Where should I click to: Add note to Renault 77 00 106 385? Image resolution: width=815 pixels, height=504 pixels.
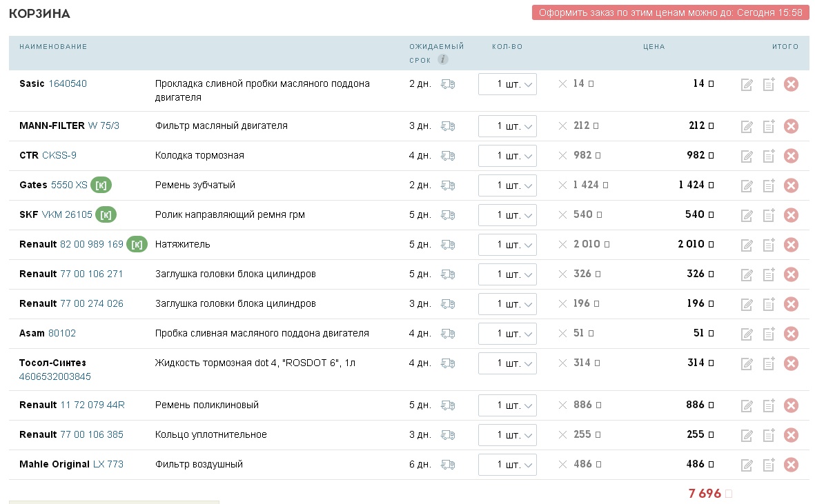769,434
